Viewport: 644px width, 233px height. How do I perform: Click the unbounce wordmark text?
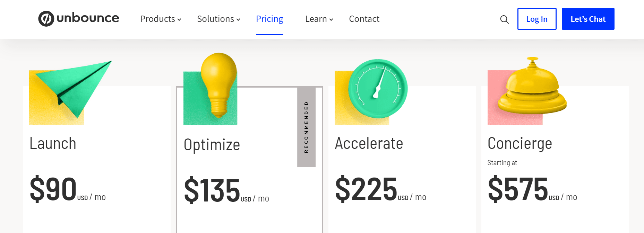[88, 18]
